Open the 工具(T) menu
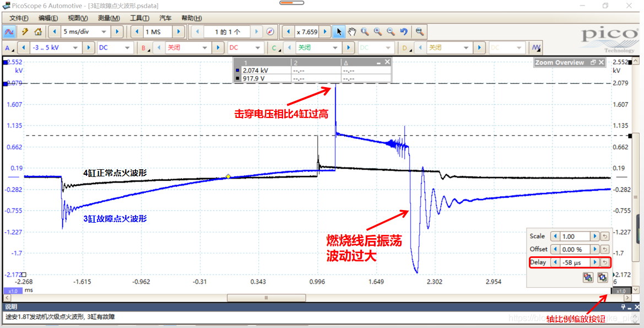Viewport: 644px width, 328px height. [139, 18]
